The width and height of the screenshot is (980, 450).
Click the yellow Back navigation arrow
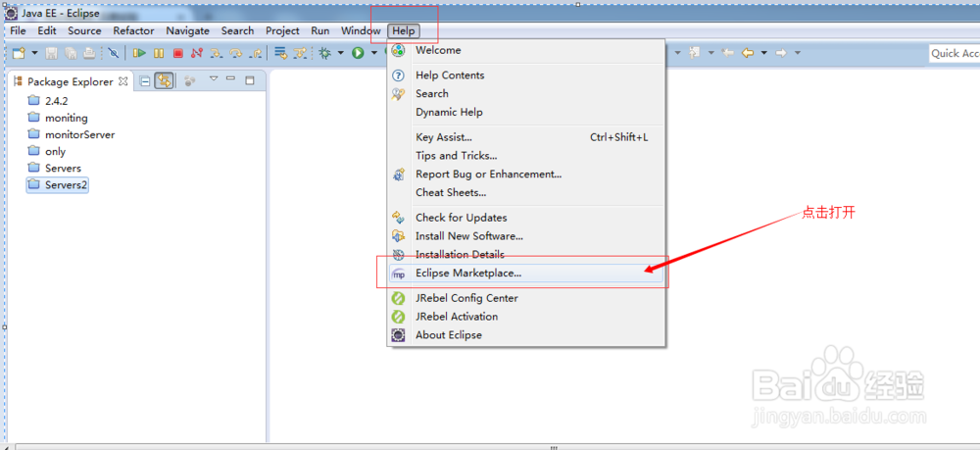(748, 53)
